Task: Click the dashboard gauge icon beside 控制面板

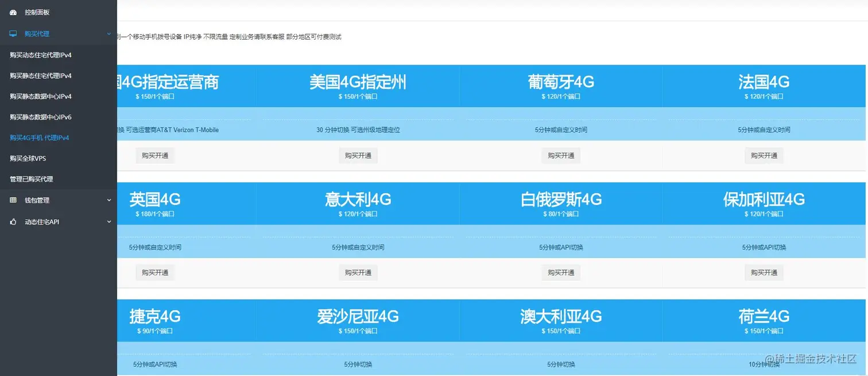Action: [13, 12]
